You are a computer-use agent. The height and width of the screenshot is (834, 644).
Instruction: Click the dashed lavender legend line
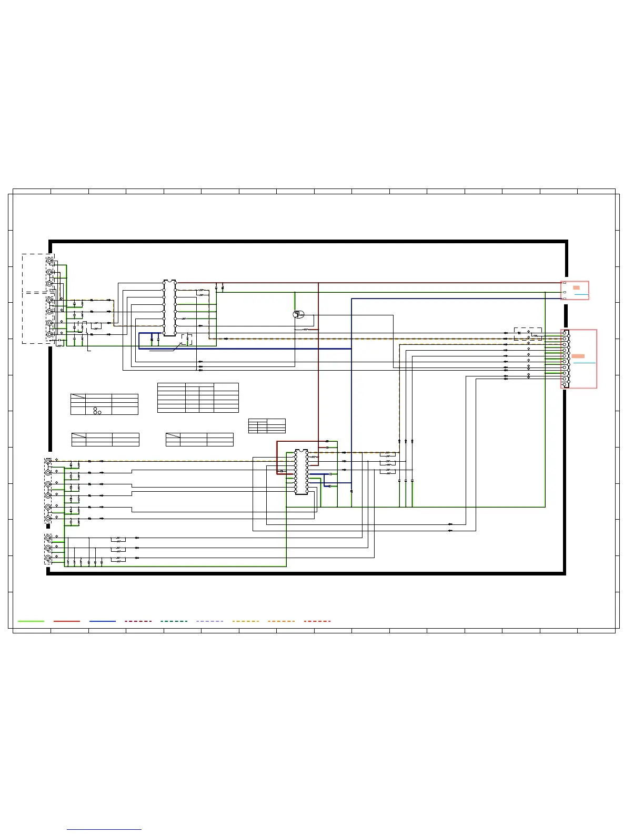[x=210, y=621]
